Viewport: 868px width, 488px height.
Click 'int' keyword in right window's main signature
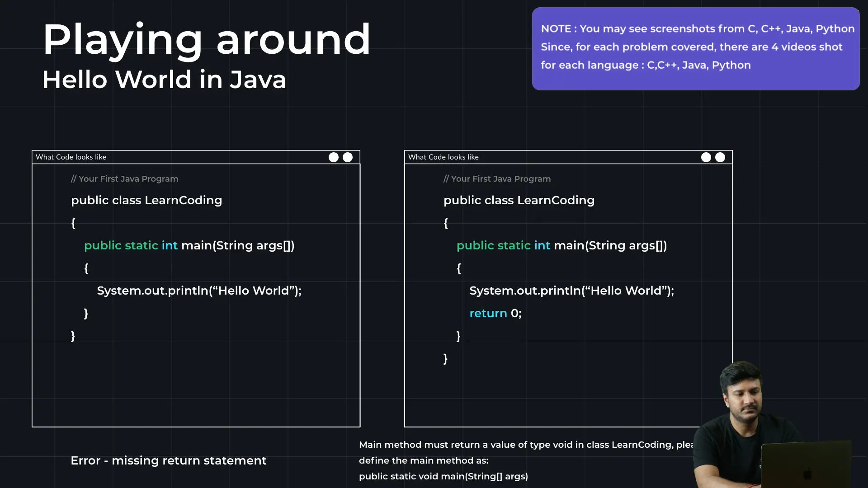(542, 245)
